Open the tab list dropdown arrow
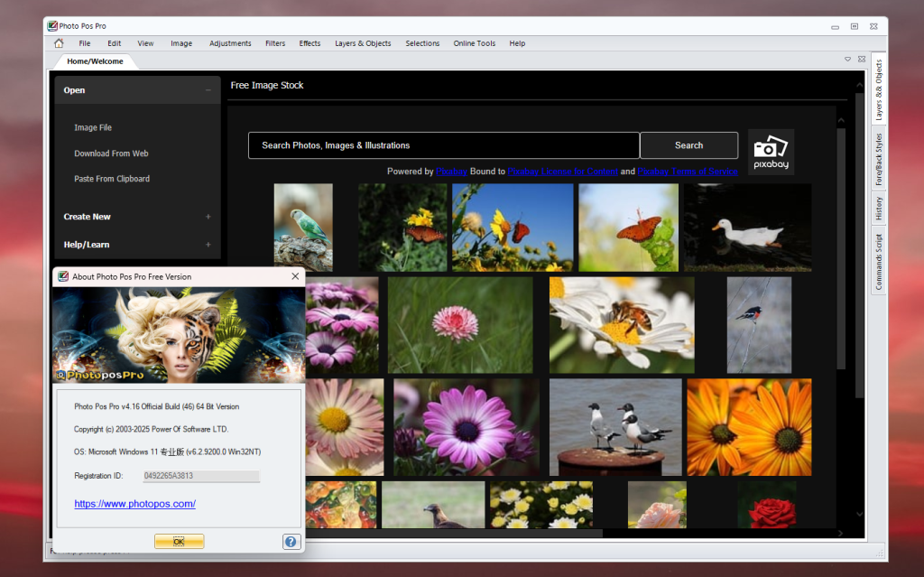This screenshot has width=924, height=577. pos(847,60)
